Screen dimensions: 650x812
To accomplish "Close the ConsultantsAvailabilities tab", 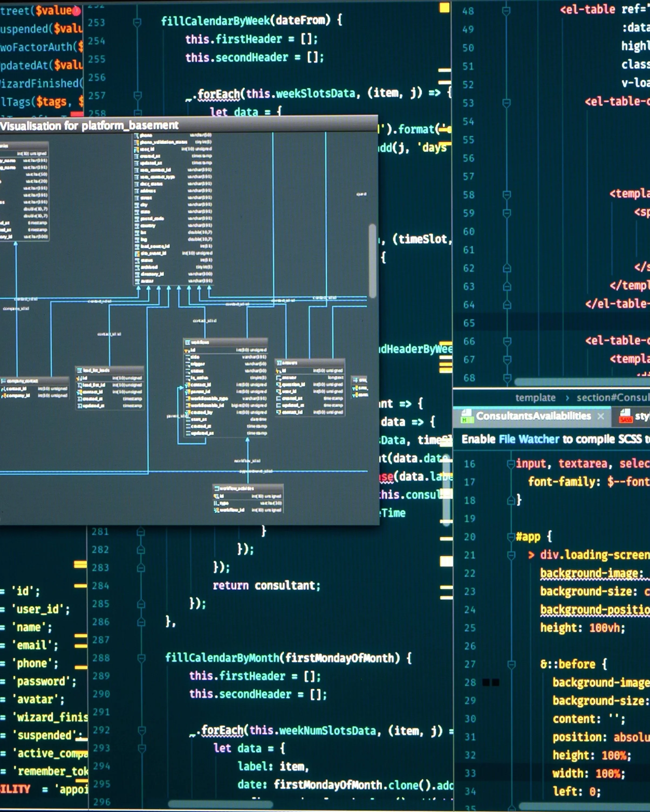I will 601,416.
